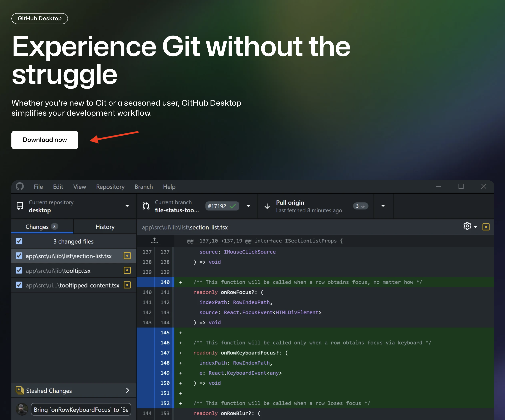The width and height of the screenshot is (505, 420).
Task: Open the Pull origin options dropdown arrow
Action: pyautogui.click(x=383, y=206)
